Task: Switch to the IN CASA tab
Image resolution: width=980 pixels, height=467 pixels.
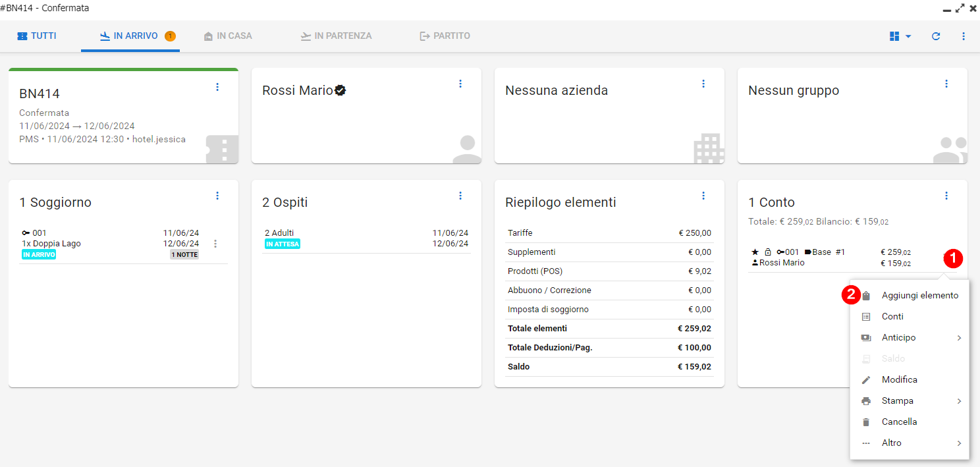Action: [x=228, y=36]
